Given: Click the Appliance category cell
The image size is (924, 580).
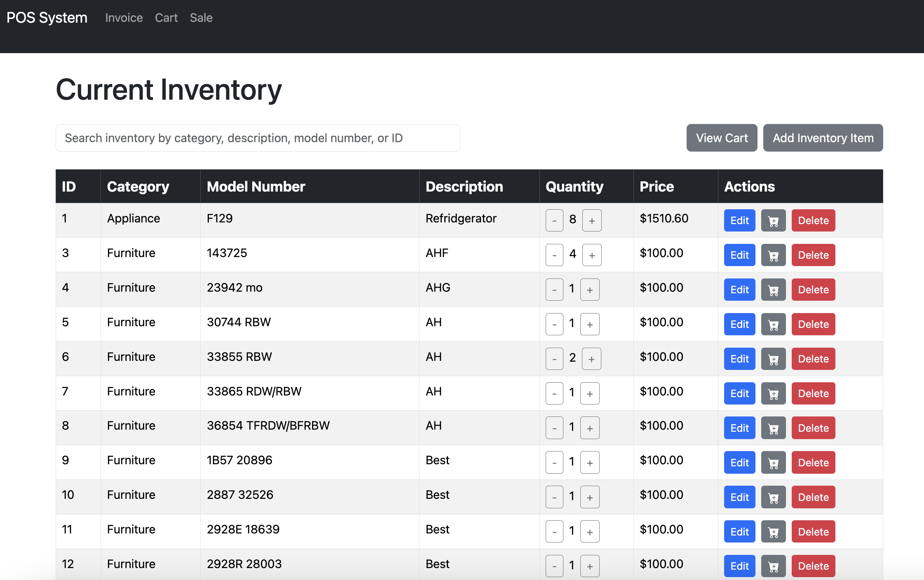Looking at the screenshot, I should pos(150,220).
